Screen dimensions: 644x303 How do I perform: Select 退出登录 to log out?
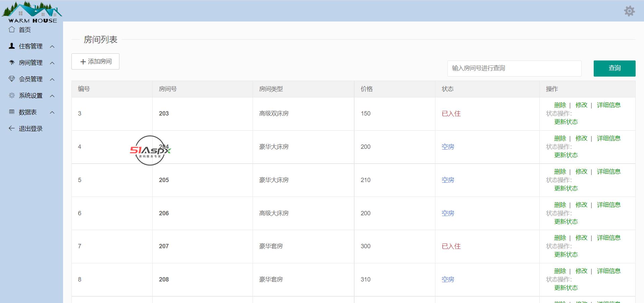[x=31, y=129]
